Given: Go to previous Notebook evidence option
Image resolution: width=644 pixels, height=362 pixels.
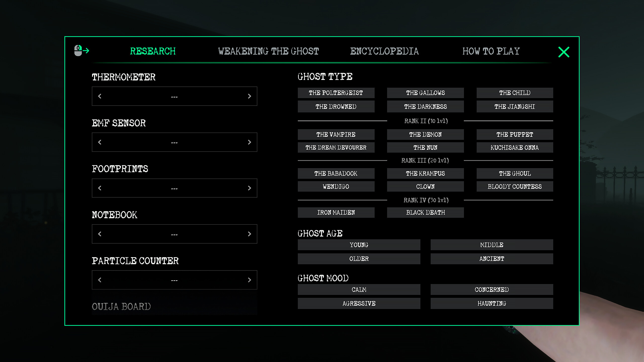Looking at the screenshot, I should [x=100, y=234].
